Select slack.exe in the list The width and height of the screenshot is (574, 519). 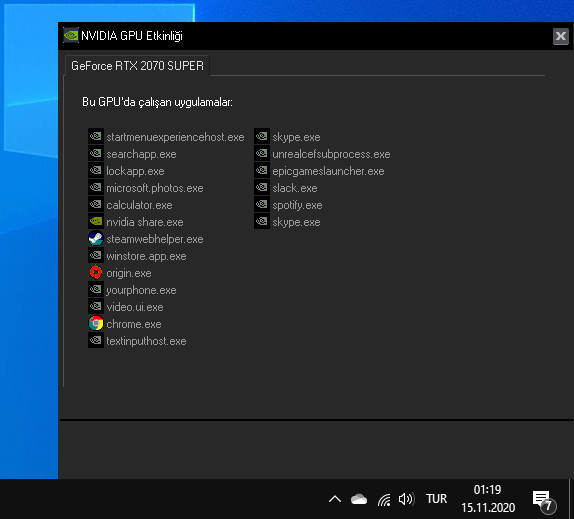(295, 188)
